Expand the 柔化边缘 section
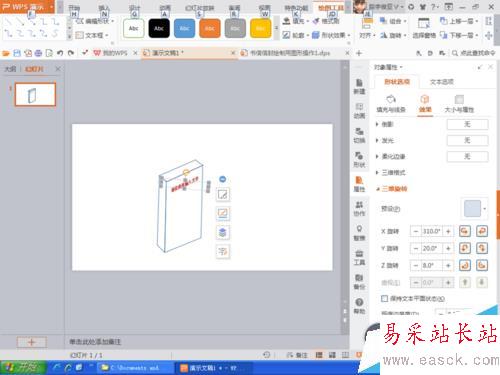This screenshot has width=500, height=375. 390,156
